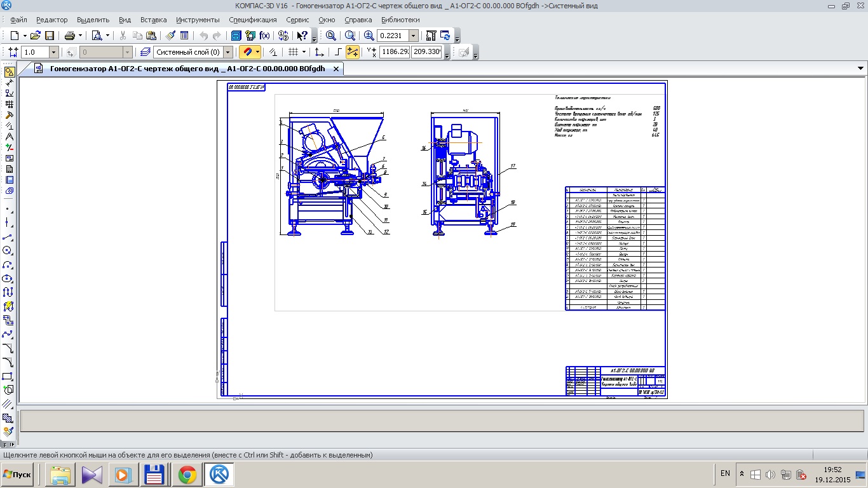Expand the Системный слой (0) layer dropdown
868x488 pixels.
pos(228,52)
